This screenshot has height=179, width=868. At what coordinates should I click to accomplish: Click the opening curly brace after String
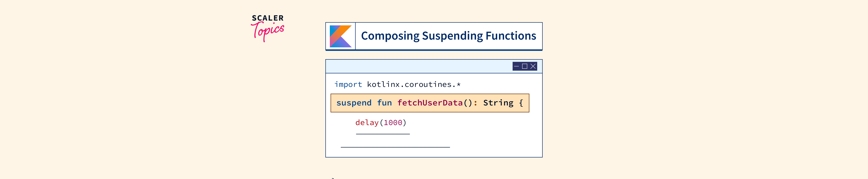(x=521, y=103)
